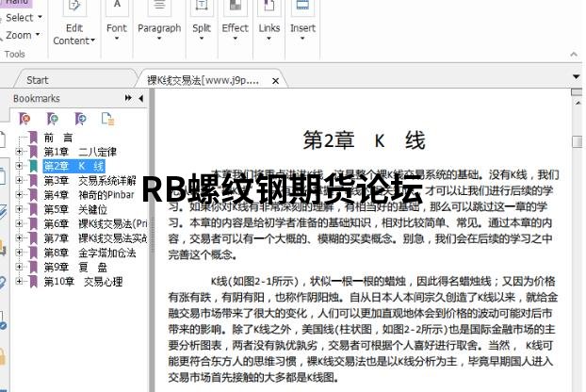Expand the 第3章 bookmark node
The image size is (586, 392).
coord(19,181)
